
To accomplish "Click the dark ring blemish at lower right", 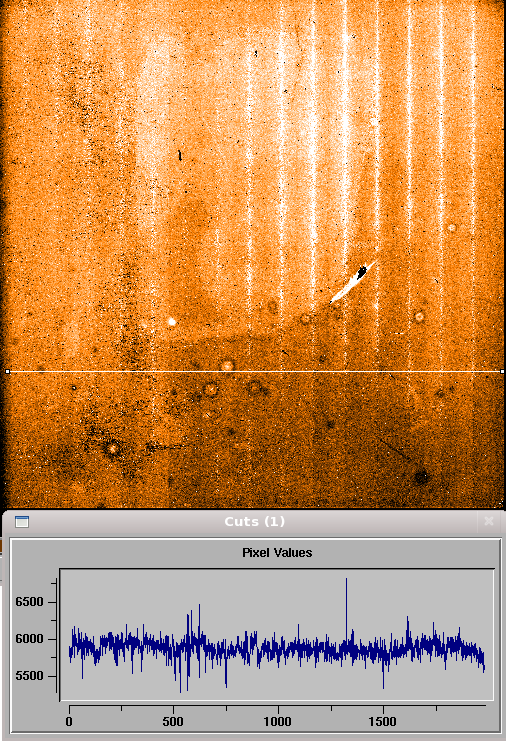I will tap(421, 477).
